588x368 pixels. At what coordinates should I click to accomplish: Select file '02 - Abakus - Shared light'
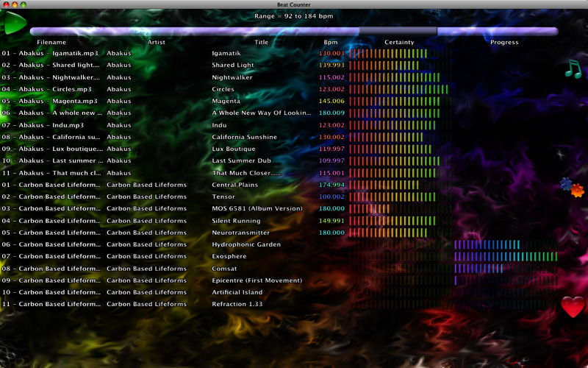pos(51,65)
